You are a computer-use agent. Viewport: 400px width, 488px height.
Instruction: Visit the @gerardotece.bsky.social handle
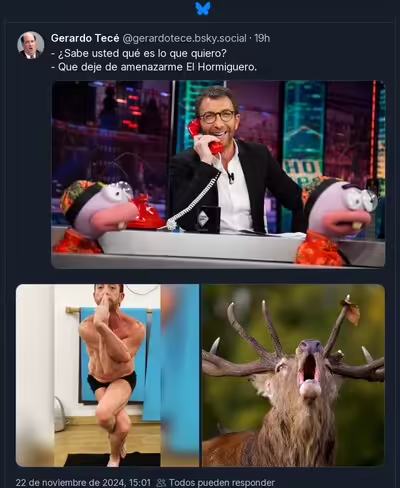(185, 38)
